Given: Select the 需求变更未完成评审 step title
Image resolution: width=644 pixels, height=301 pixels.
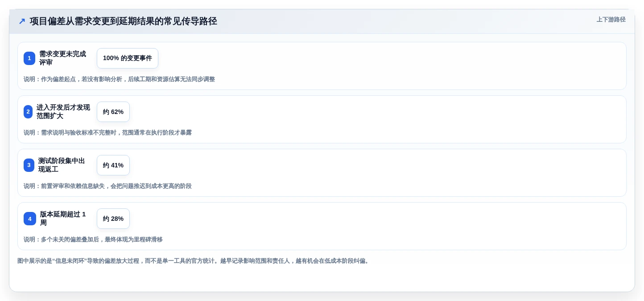Looking at the screenshot, I should pyautogui.click(x=62, y=58).
